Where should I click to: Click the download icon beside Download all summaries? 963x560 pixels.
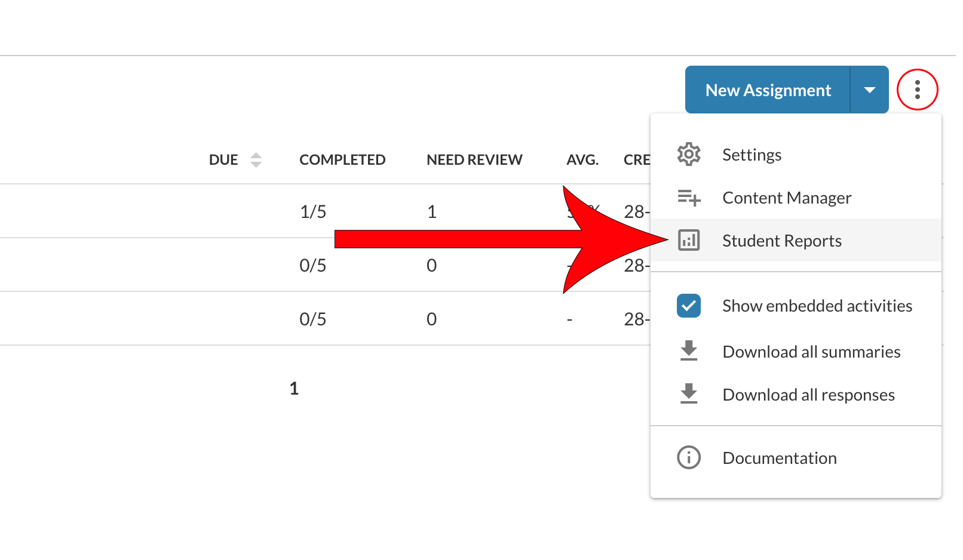[689, 352]
